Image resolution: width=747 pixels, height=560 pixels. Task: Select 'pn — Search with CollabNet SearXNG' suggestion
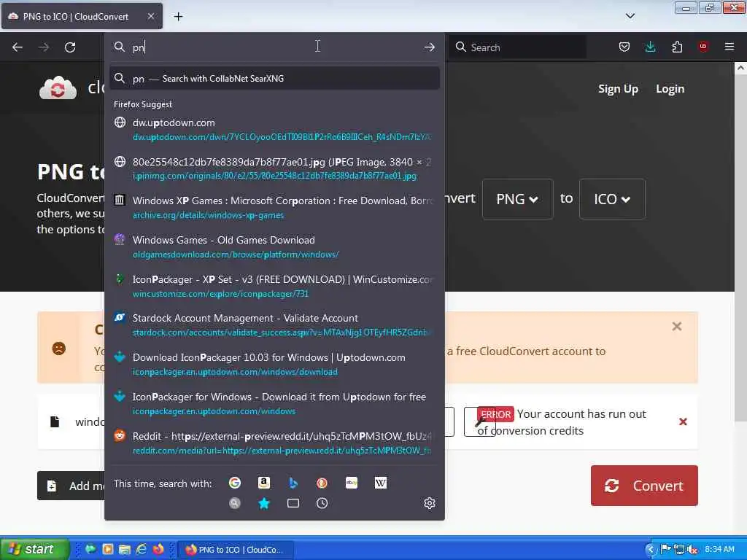pos(274,79)
